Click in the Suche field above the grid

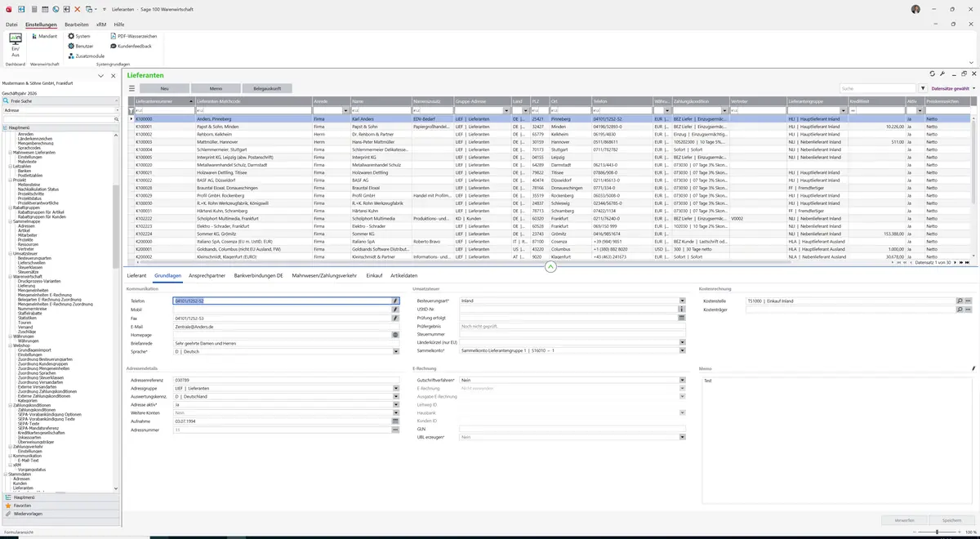tap(878, 88)
